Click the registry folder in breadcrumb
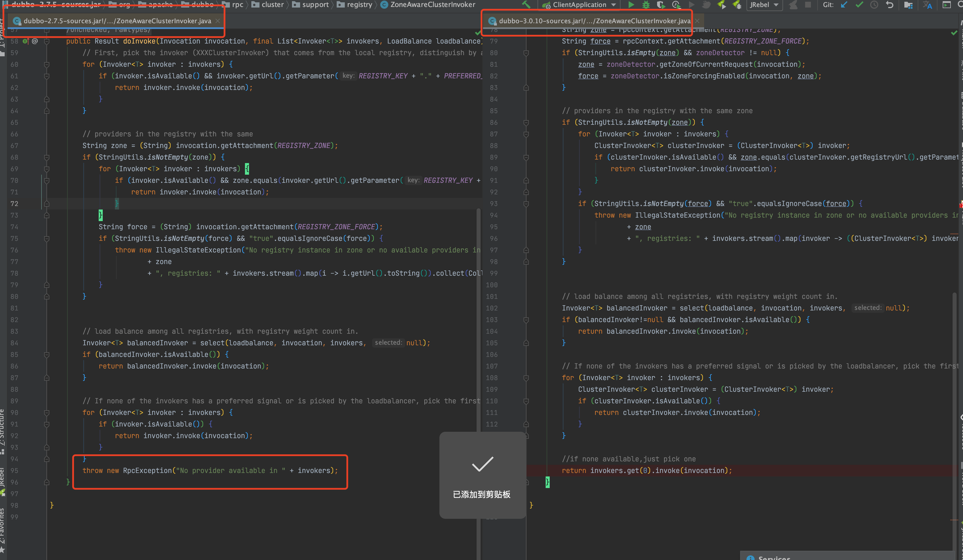 point(354,5)
